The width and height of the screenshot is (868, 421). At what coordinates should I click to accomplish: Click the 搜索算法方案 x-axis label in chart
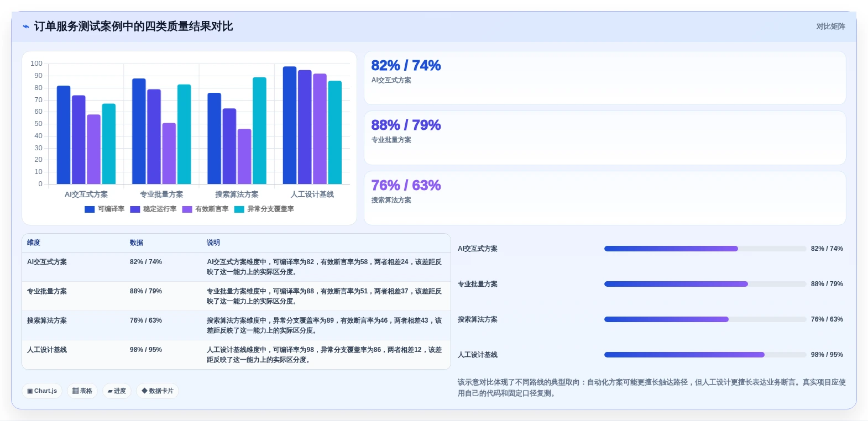(237, 194)
